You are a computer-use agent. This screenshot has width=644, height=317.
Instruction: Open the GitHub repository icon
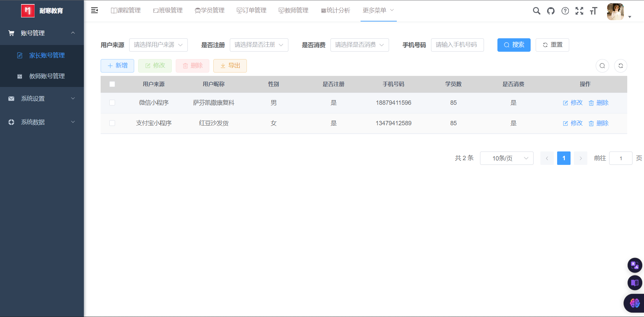(x=551, y=11)
